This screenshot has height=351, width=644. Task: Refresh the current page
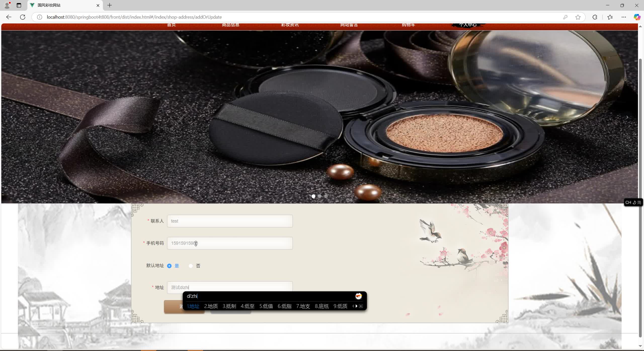tap(23, 17)
